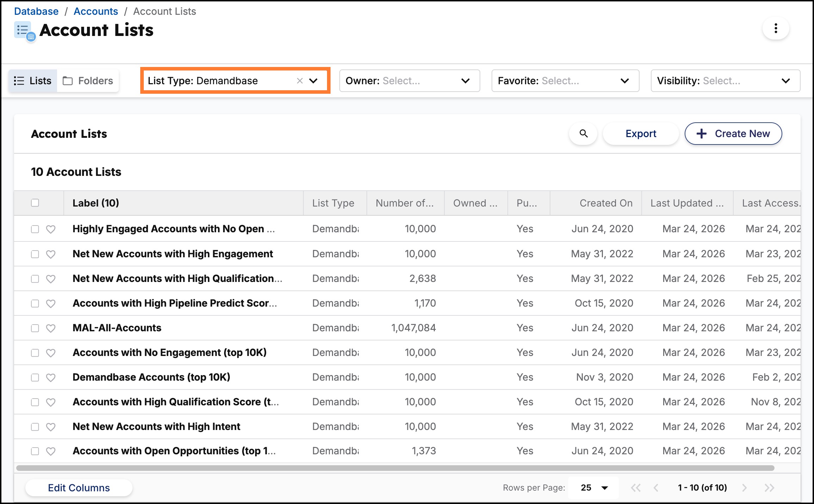Image resolution: width=814 pixels, height=504 pixels.
Task: Click the Account Lists page header icon
Action: [x=25, y=31]
